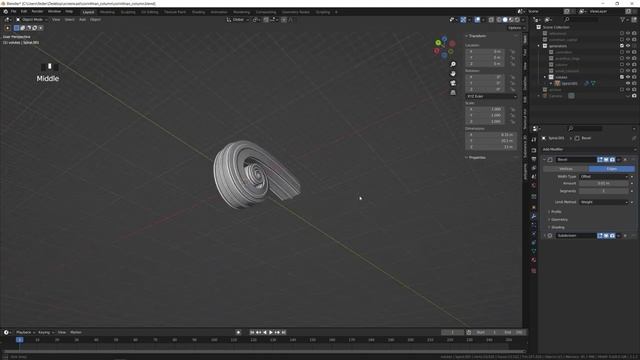Toggle X-ray mode icon

click(491, 20)
